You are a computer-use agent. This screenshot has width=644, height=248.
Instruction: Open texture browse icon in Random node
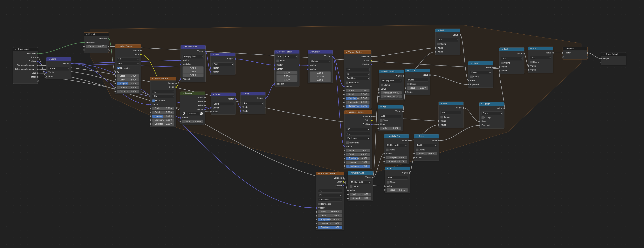point(185,114)
